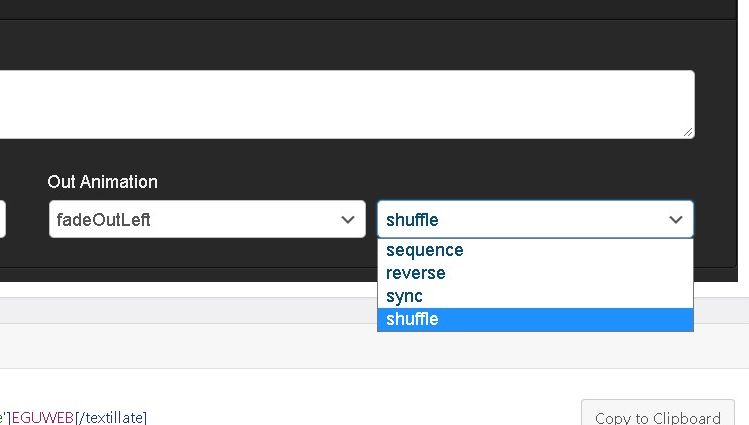Click the fadeOutLeft text value

(x=103, y=220)
